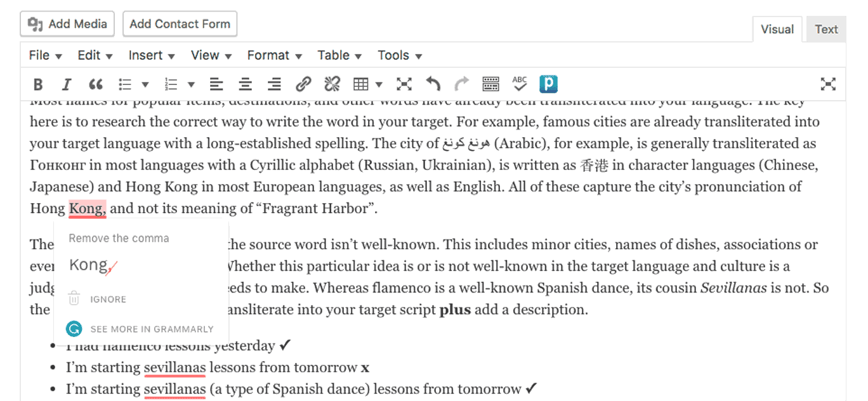Accept the "Kong" comma removal suggestion
The width and height of the screenshot is (868, 401).
tap(93, 266)
